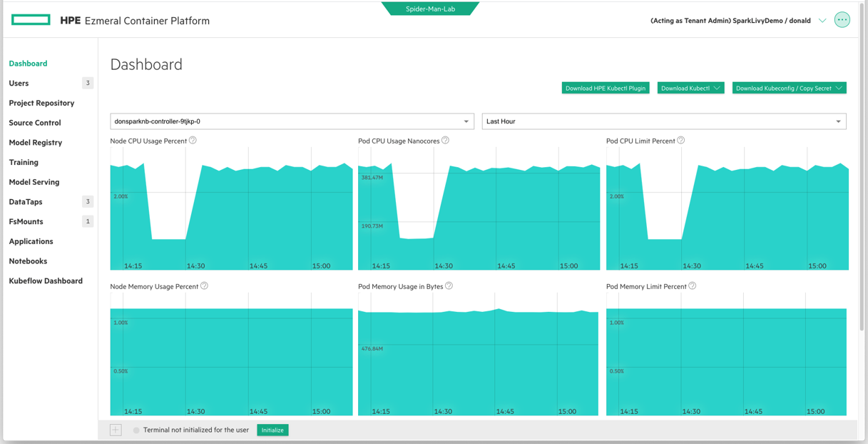This screenshot has width=868, height=444.
Task: Open Notebooks in the sidebar
Action: [x=28, y=261]
